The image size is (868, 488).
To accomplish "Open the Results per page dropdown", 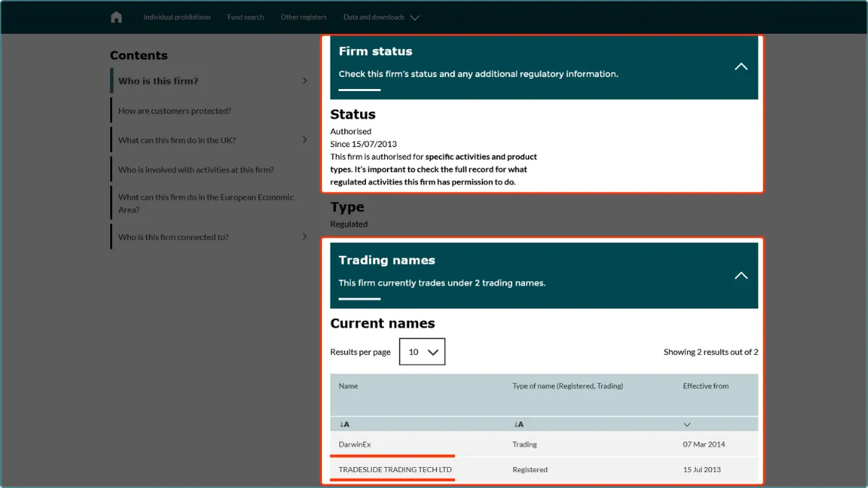I will coord(422,352).
